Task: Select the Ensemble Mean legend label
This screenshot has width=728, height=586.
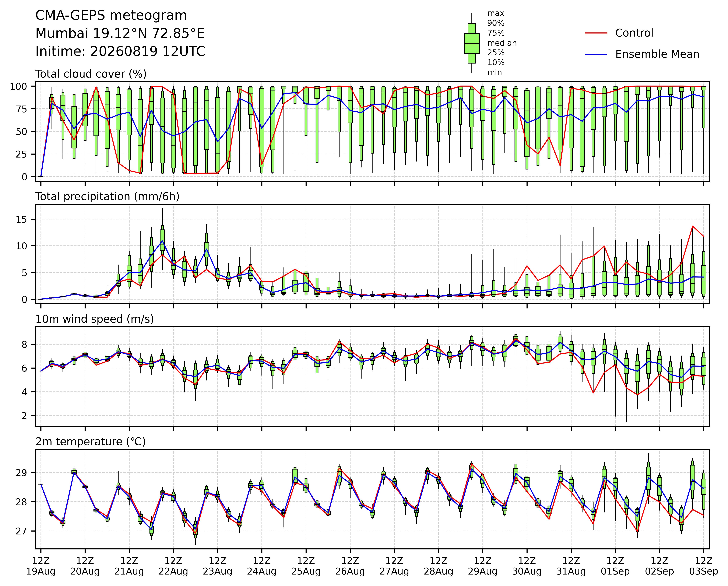Action: click(657, 54)
